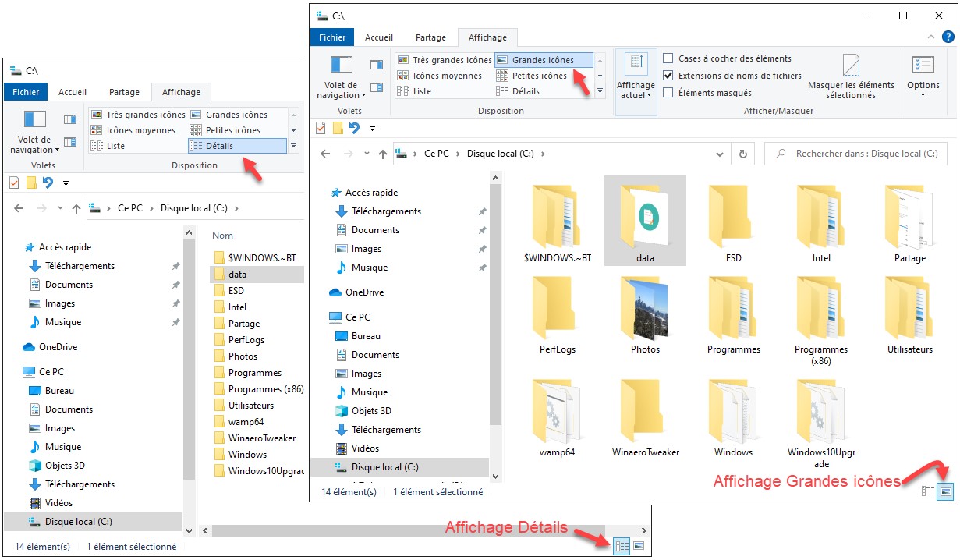The height and width of the screenshot is (560, 960).
Task: Expand the Volet de navigation menu in front window
Action: (341, 90)
